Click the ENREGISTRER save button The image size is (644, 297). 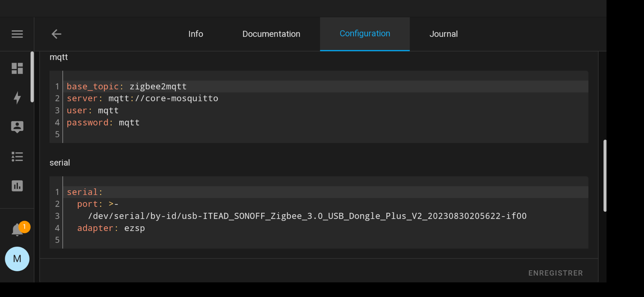pyautogui.click(x=555, y=273)
